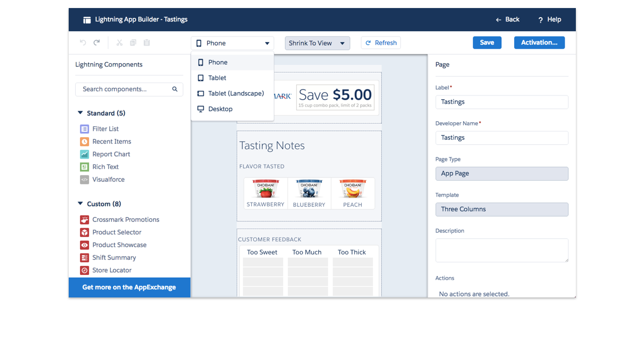Image resolution: width=644 pixels, height=343 pixels.
Task: Select the Crossmark Promotions component icon
Action: [x=84, y=220]
